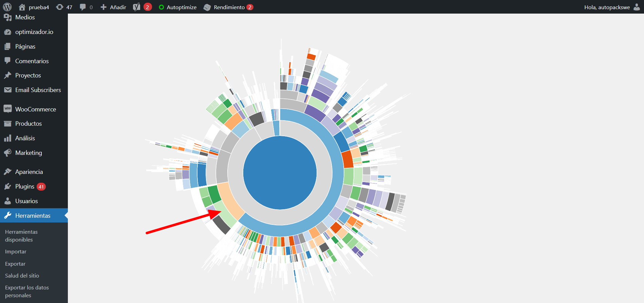644x303 pixels.
Task: Open the prueba4 site name link
Action: [39, 7]
